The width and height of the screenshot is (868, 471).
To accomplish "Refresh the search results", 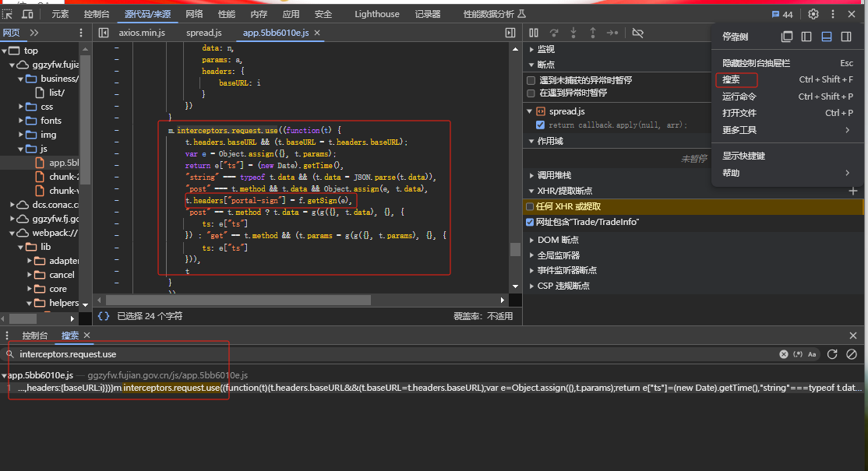I will 832,354.
